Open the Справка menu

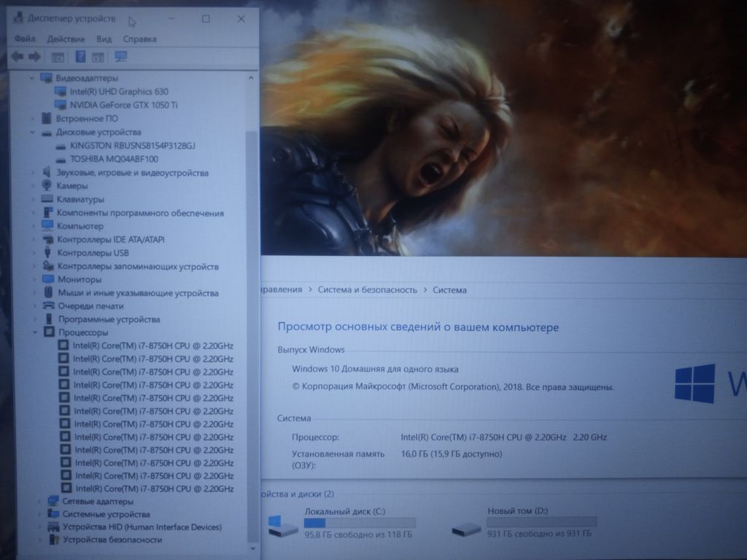139,39
